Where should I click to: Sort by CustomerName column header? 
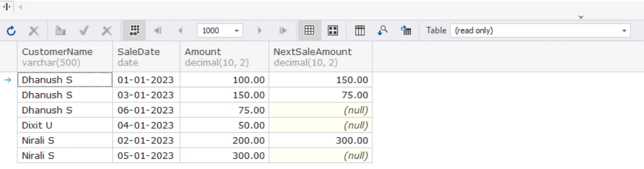coord(65,57)
